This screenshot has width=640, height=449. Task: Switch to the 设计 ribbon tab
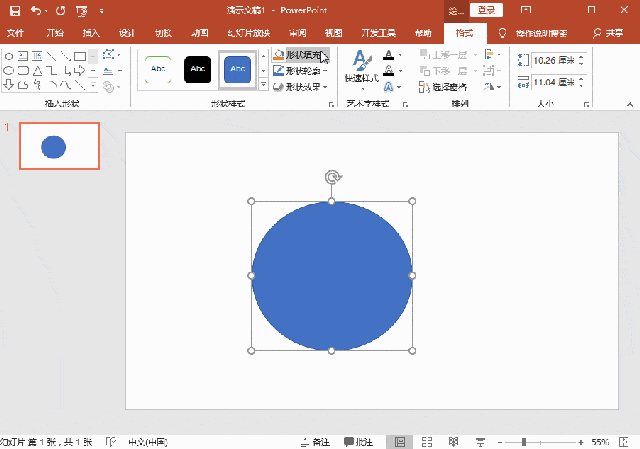[x=127, y=32]
